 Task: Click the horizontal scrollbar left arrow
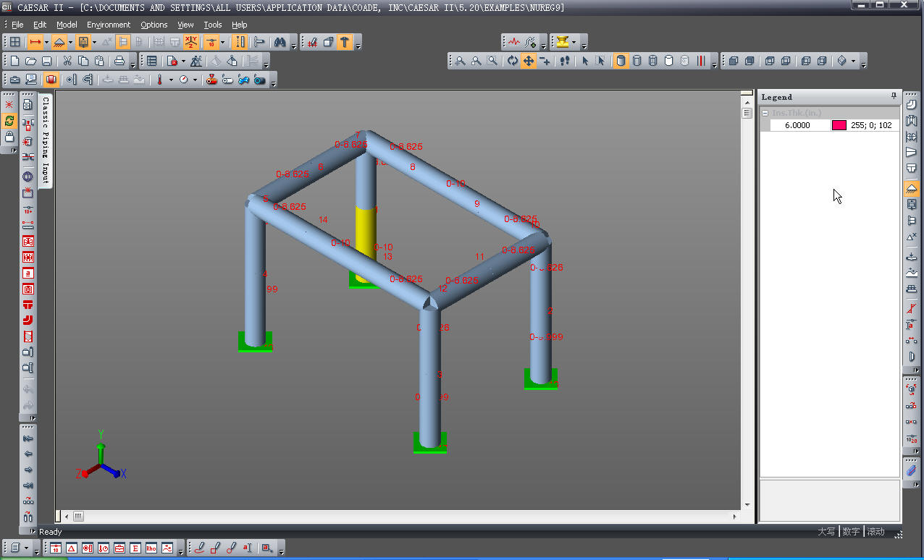[x=67, y=516]
